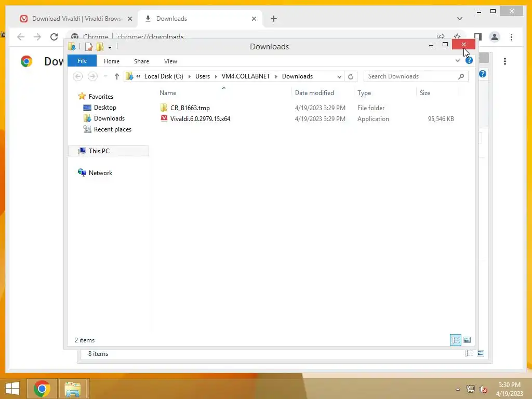The width and height of the screenshot is (532, 399).
Task: Click the Chrome share page icon
Action: [x=441, y=36]
